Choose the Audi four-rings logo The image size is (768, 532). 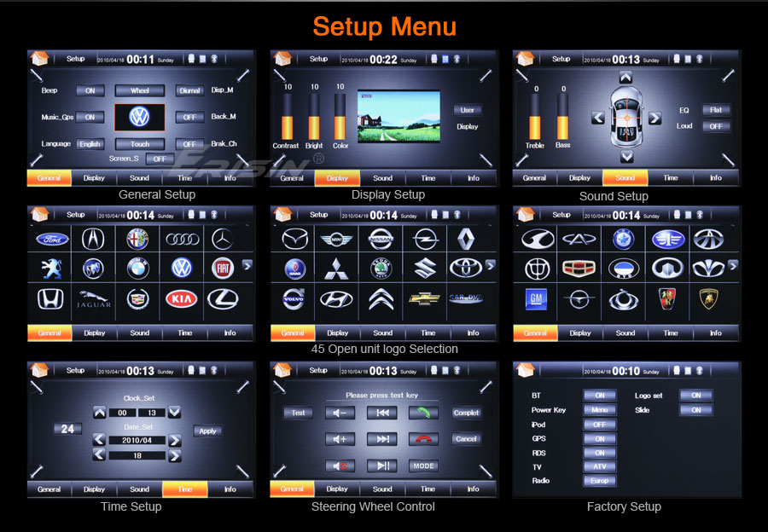tap(183, 240)
